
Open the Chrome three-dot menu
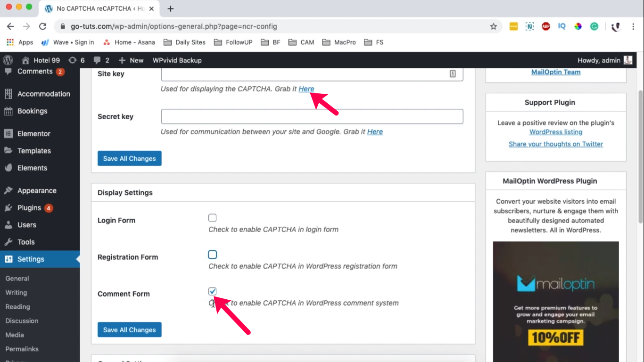[633, 26]
